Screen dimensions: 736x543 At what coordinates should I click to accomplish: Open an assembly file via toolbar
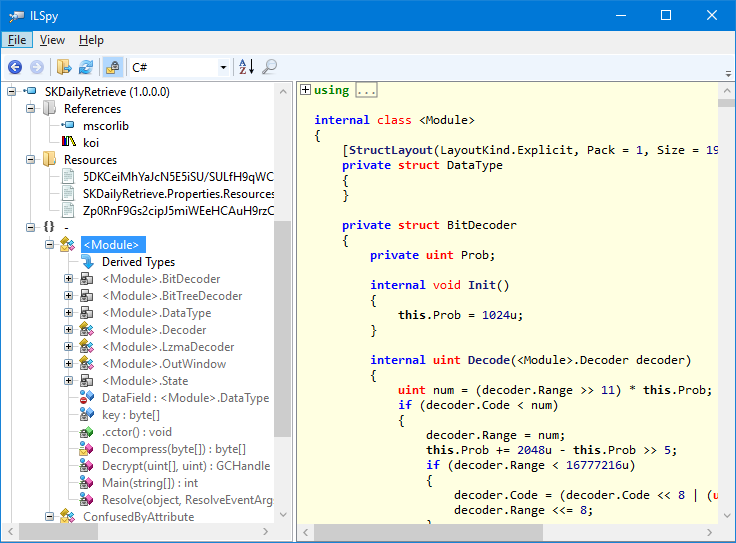pyautogui.click(x=64, y=67)
